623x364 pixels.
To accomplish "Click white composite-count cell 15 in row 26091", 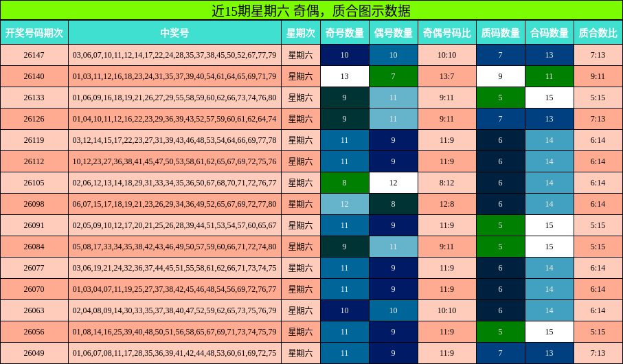I will [x=549, y=225].
